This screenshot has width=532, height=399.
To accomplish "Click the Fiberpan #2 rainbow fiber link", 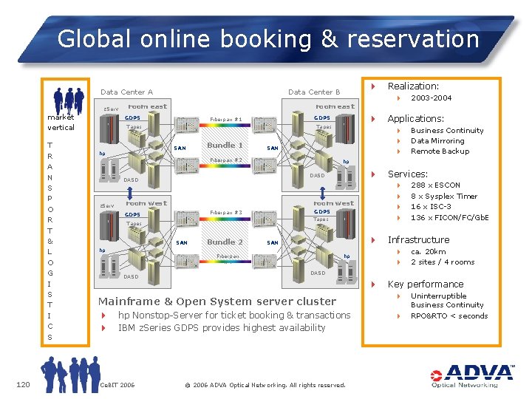I will (x=225, y=166).
